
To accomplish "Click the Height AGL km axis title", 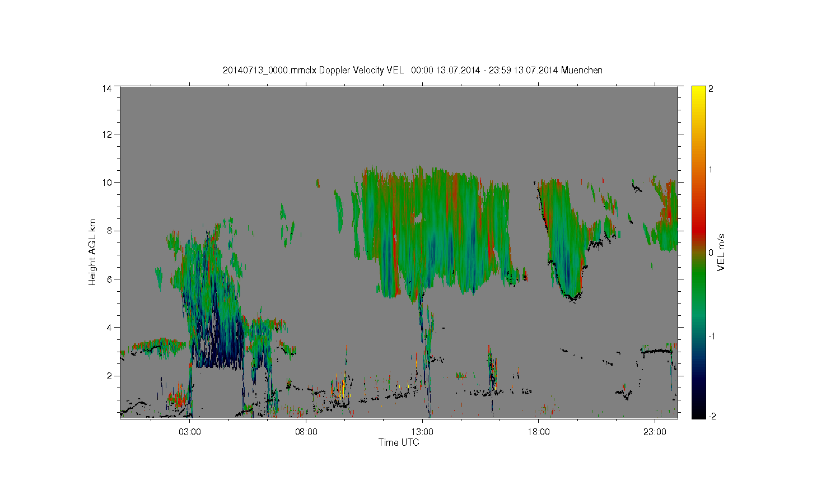I will [92, 252].
